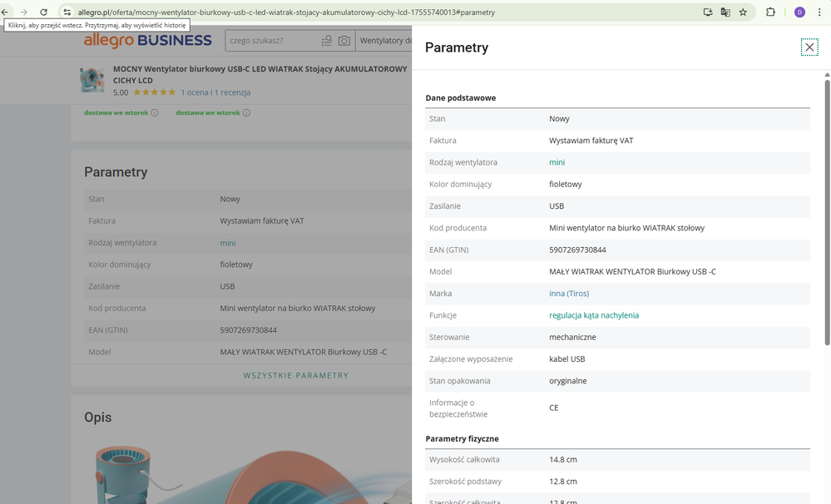Open the Chrome profile avatar
This screenshot has width=831, height=504.
click(x=799, y=12)
